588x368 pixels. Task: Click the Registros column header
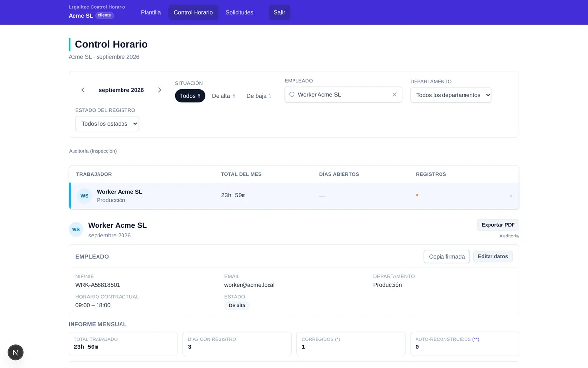tap(431, 174)
